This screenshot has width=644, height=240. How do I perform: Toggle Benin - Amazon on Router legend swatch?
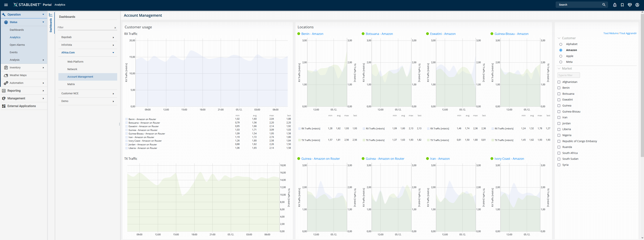click(127, 119)
